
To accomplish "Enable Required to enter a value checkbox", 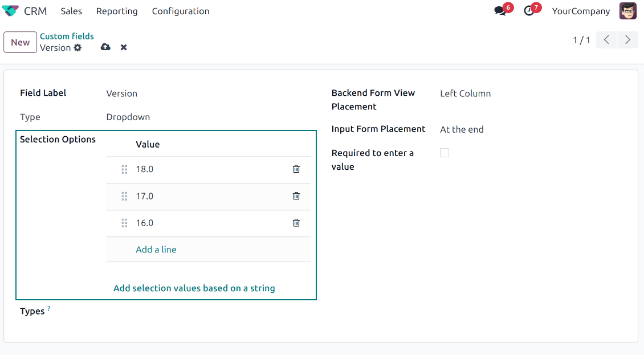I will click(x=445, y=153).
